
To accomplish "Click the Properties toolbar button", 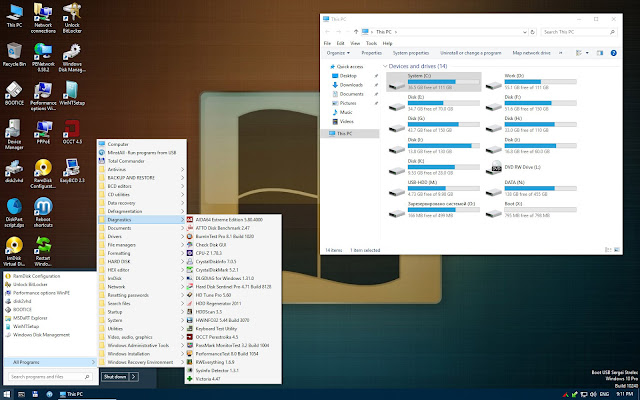I will (371, 53).
